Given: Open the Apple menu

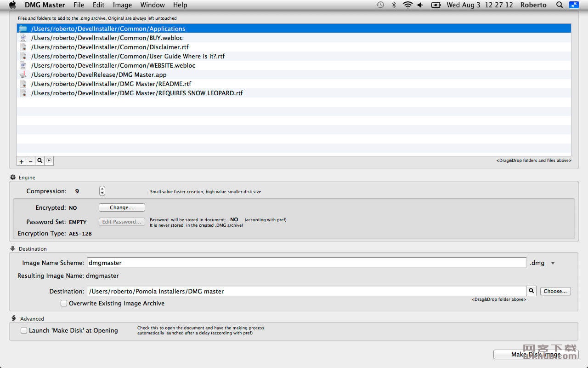Looking at the screenshot, I should [x=12, y=5].
